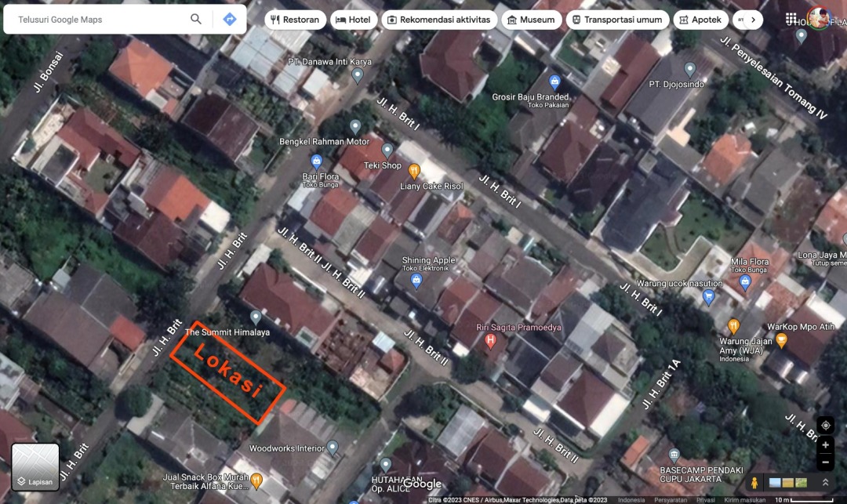Viewport: 847px width, 504px height.
Task: Expand the imagery strip with double chevron
Action: (x=825, y=483)
